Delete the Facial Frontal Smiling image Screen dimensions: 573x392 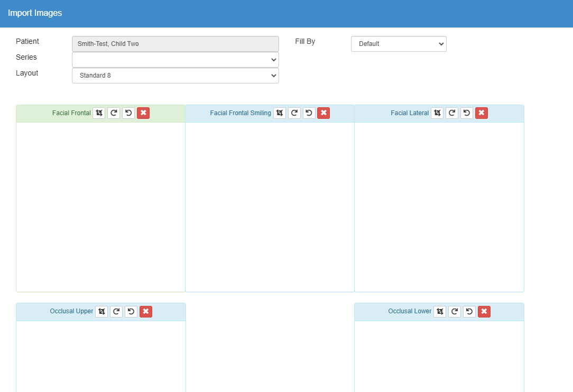(x=324, y=113)
